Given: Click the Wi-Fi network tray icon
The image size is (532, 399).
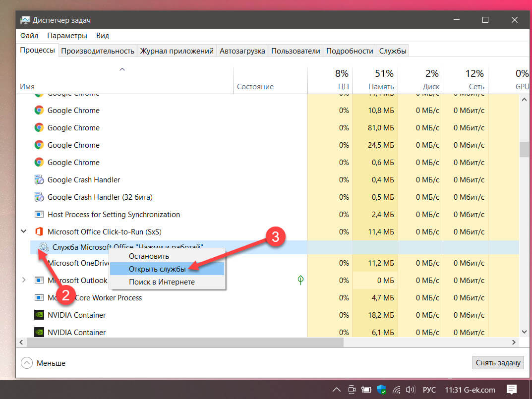Looking at the screenshot, I should (396, 390).
